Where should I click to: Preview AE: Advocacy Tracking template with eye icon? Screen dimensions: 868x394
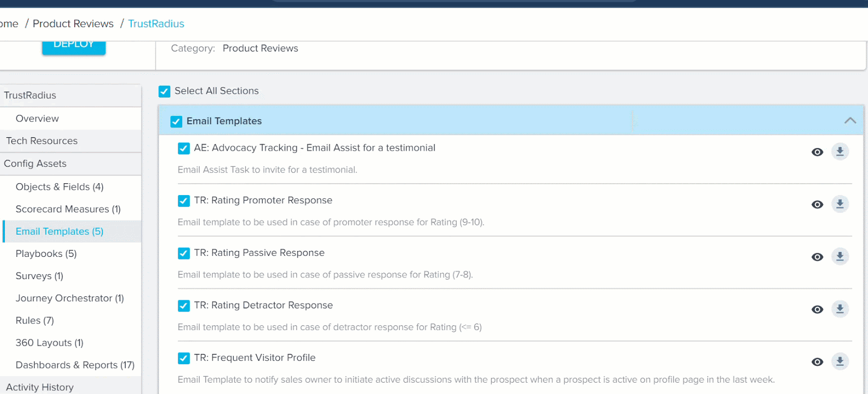[x=817, y=152]
